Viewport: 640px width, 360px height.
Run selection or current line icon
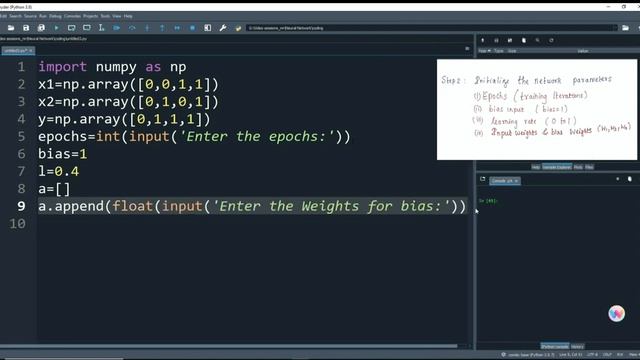[102, 28]
